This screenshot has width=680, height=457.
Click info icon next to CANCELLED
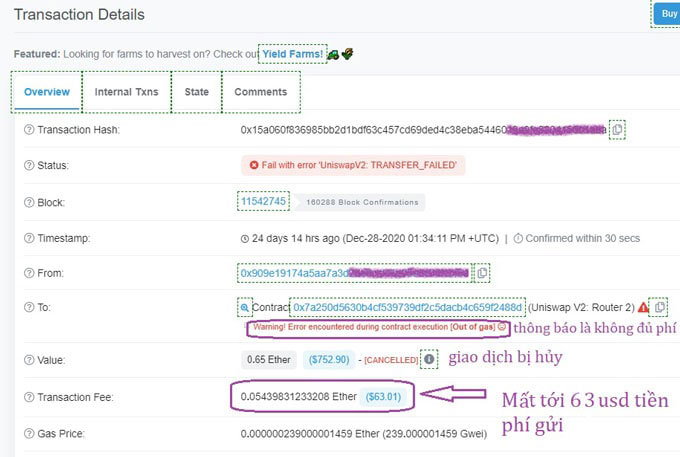[429, 359]
